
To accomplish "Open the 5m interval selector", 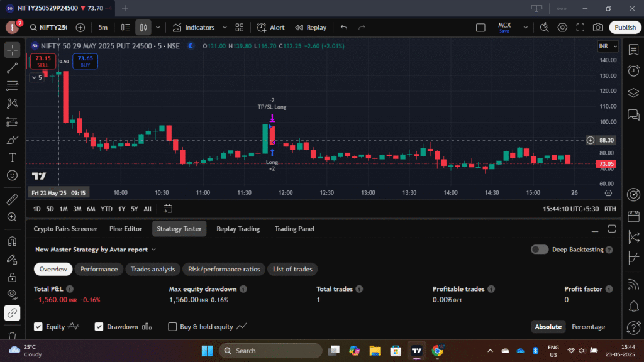I will pyautogui.click(x=103, y=28).
